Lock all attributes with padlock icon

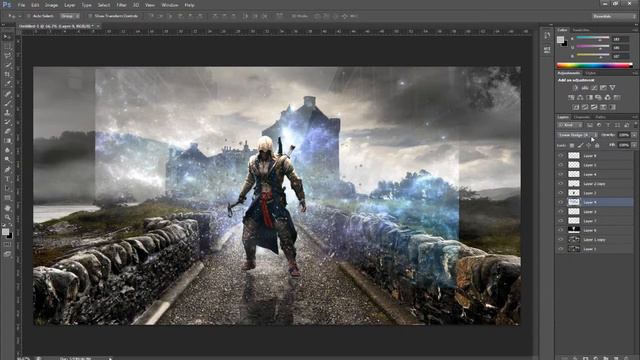[597, 145]
